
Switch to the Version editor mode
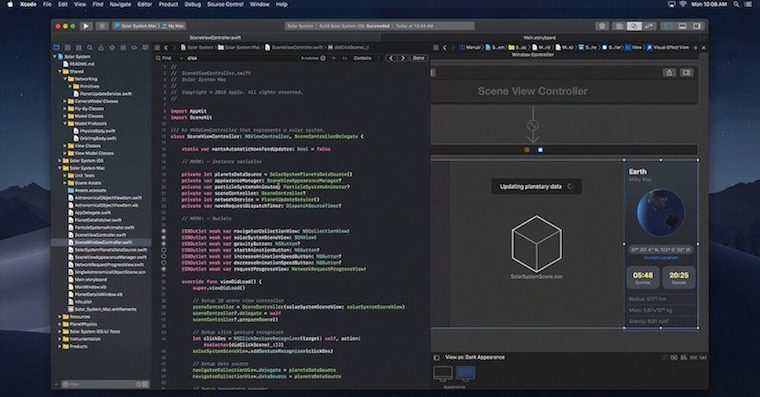[x=649, y=26]
